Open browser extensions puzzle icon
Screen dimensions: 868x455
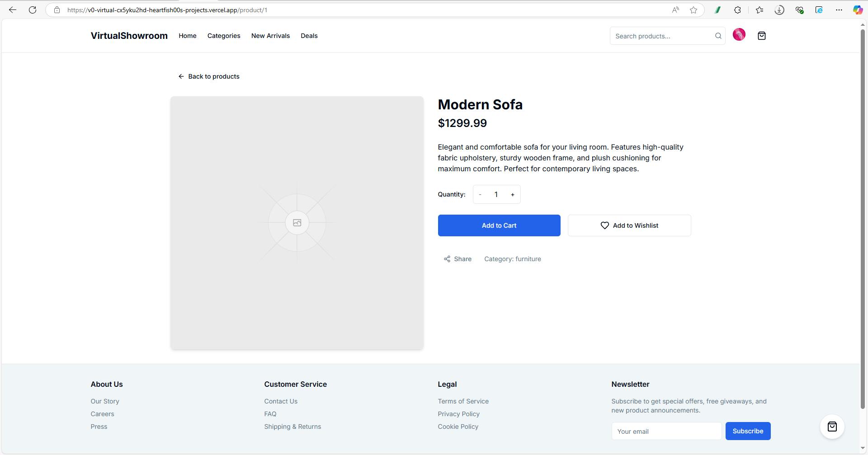[x=737, y=10]
